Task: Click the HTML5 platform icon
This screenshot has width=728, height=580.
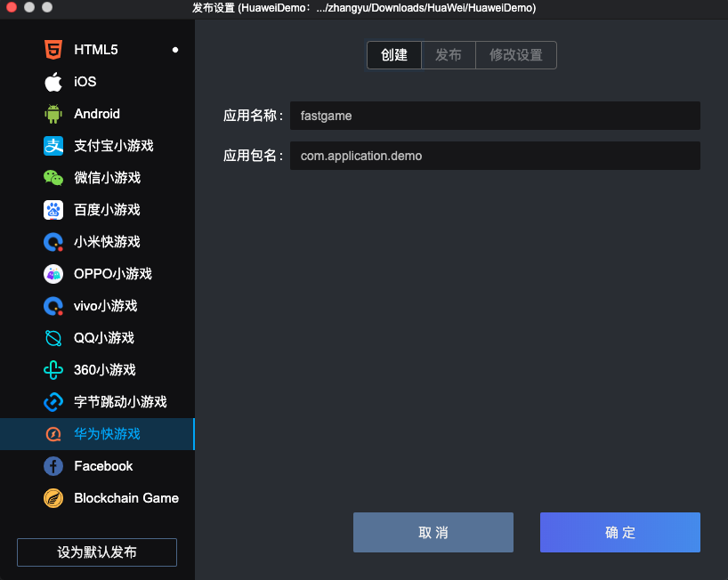Action: point(53,50)
